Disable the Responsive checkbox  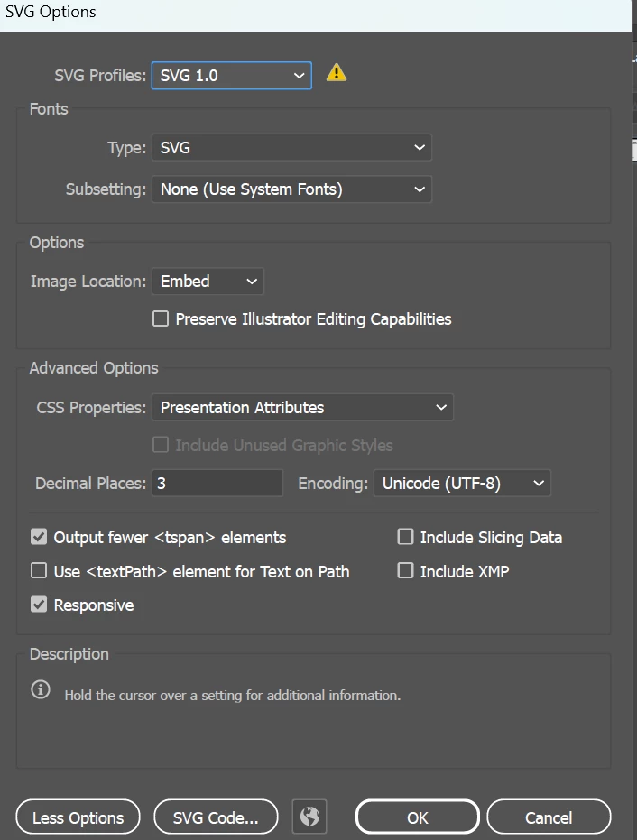click(x=39, y=605)
